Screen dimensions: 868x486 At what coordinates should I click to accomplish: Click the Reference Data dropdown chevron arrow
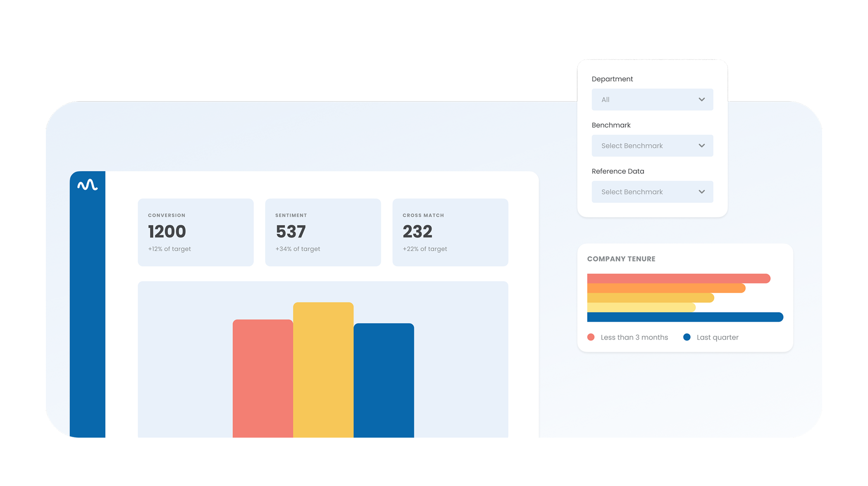click(x=701, y=192)
